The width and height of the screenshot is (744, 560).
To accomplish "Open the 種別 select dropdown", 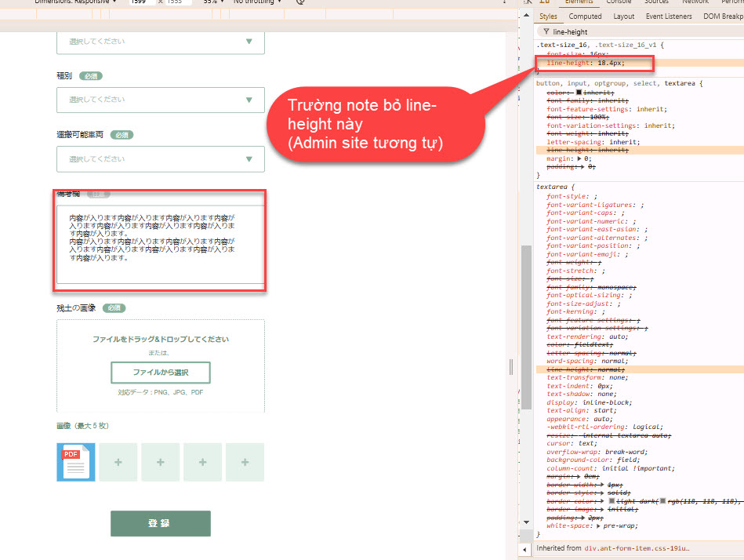I will point(160,100).
